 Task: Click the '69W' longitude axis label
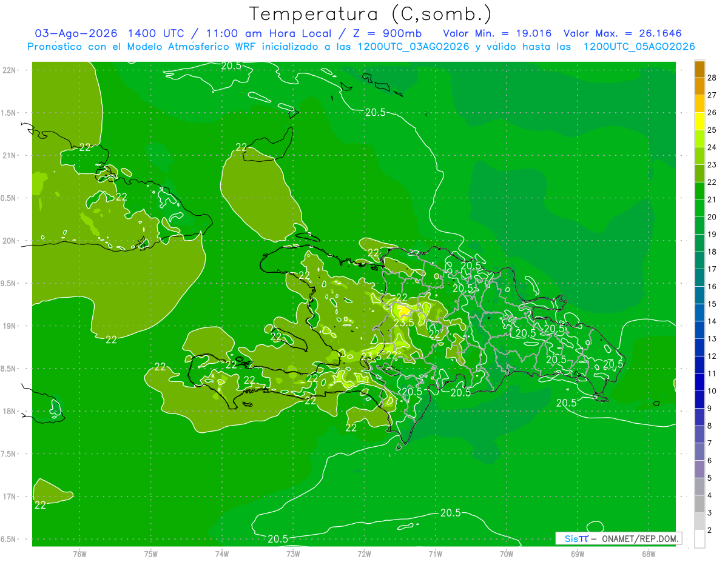(578, 554)
